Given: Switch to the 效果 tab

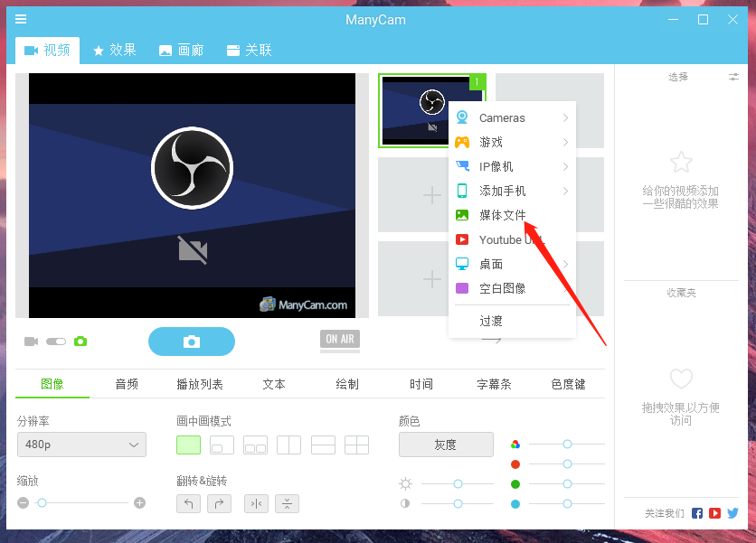Looking at the screenshot, I should [x=115, y=50].
